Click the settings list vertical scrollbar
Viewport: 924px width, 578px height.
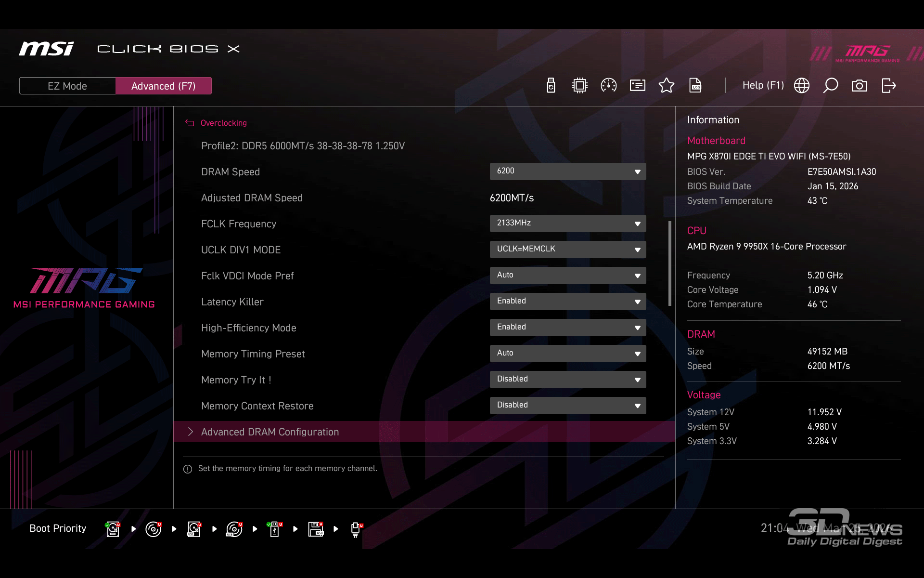tap(669, 263)
